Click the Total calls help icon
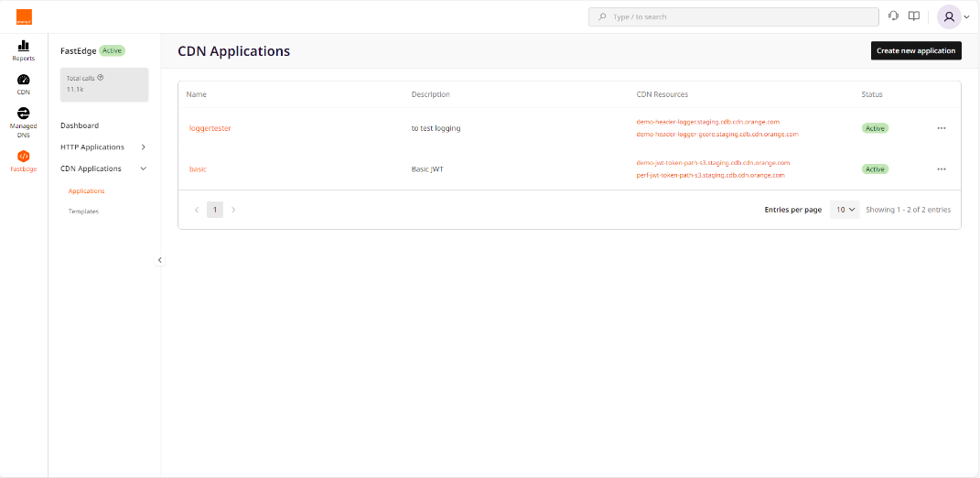This screenshot has width=980, height=478. (x=101, y=78)
